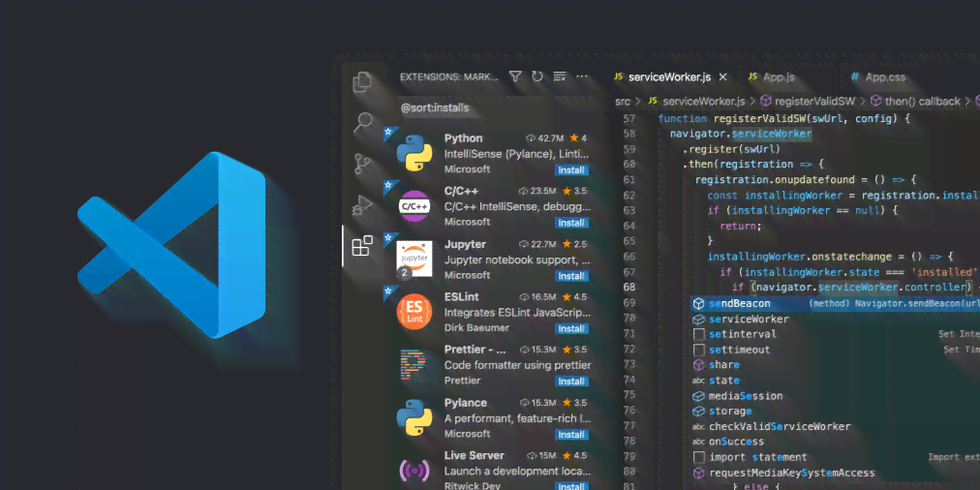980x490 pixels.
Task: Install the Python extension
Action: click(x=571, y=170)
